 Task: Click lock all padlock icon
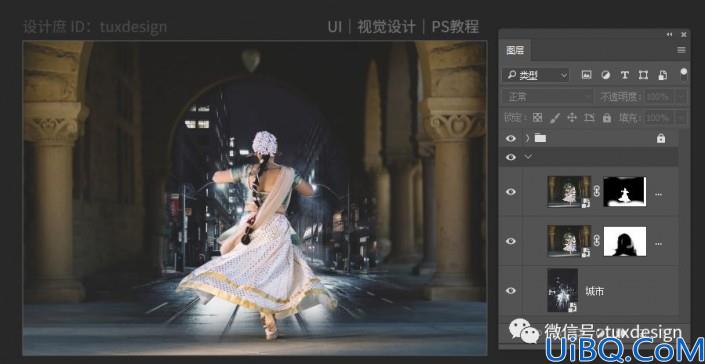[x=607, y=118]
